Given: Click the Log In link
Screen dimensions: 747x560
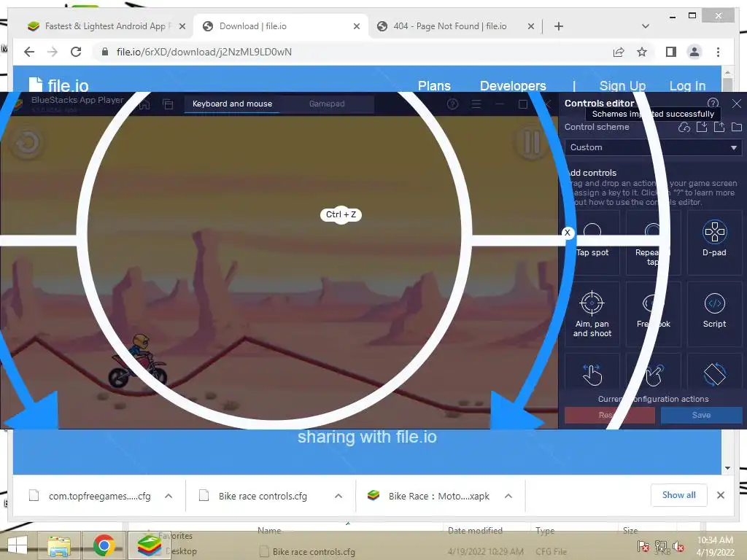Looking at the screenshot, I should [x=687, y=86].
